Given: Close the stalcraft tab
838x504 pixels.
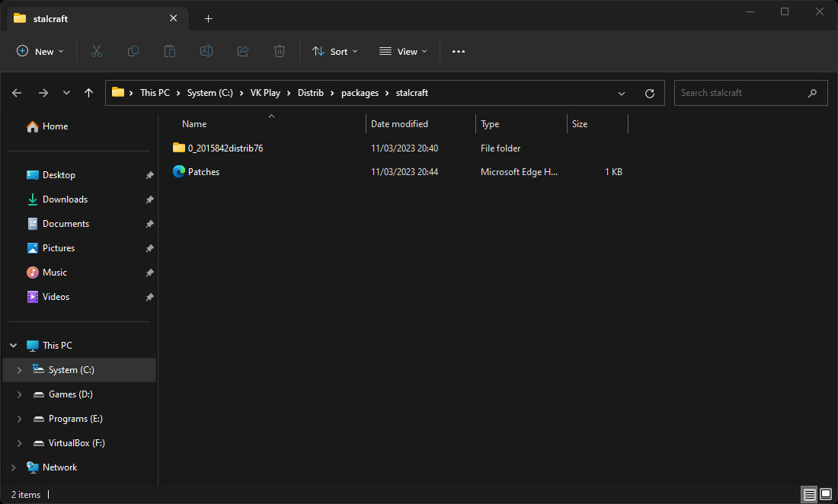Looking at the screenshot, I should point(173,18).
